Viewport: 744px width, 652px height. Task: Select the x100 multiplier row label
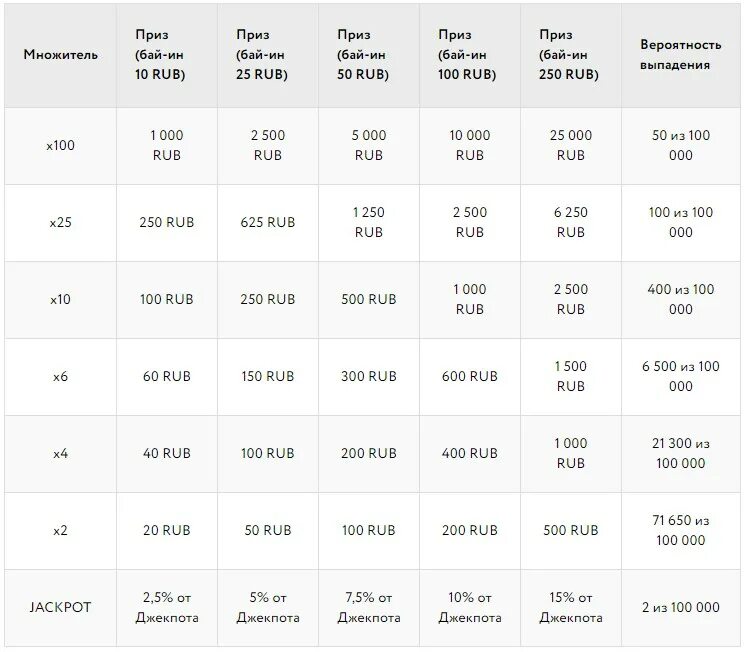click(x=60, y=145)
